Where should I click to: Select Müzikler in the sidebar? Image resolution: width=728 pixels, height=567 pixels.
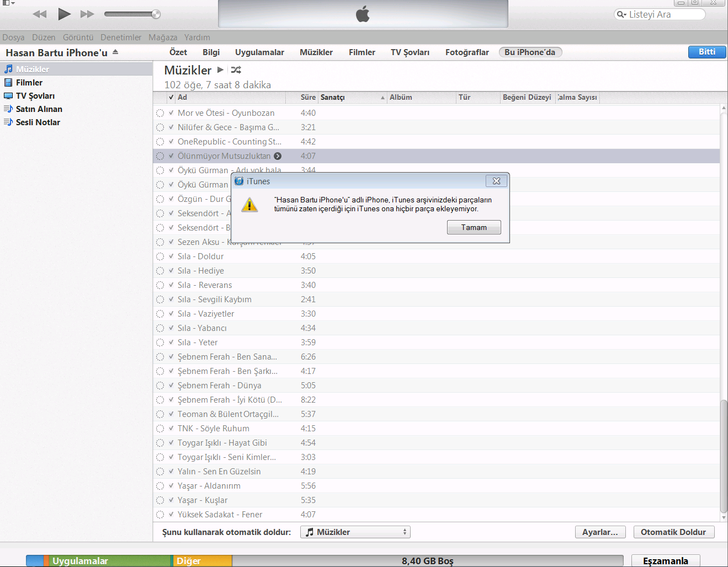[76, 69]
